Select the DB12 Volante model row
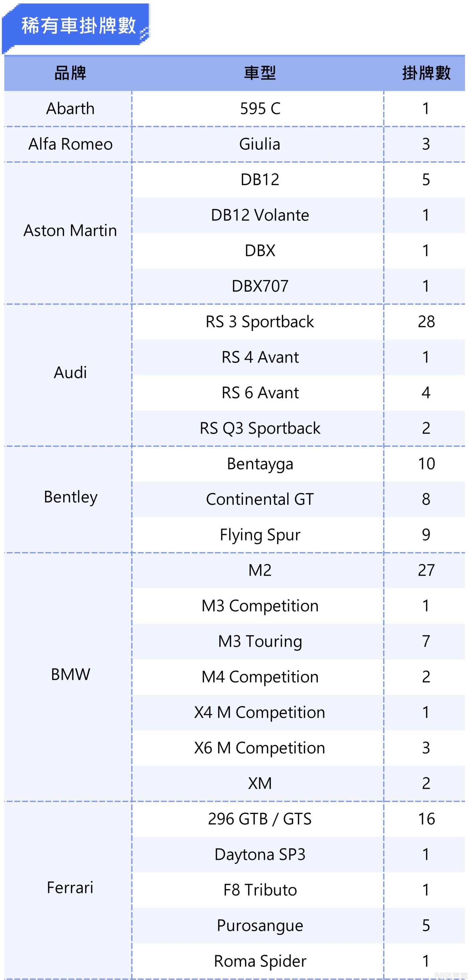Screen dimensions: 468x980 point(260,215)
